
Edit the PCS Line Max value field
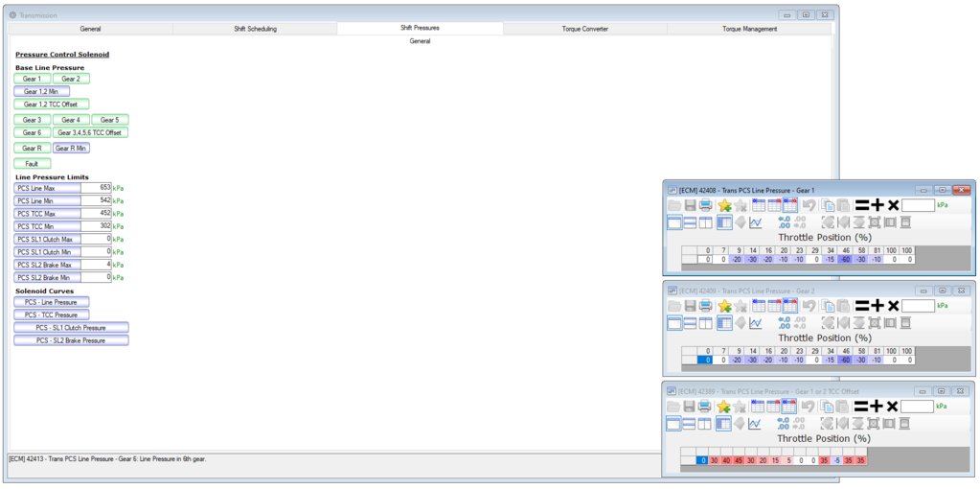96,188
